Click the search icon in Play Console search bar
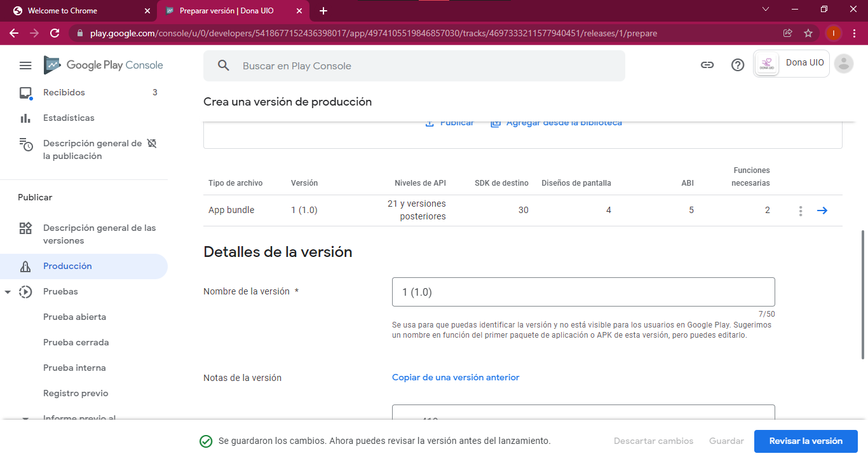The width and height of the screenshot is (868, 463). pos(222,66)
